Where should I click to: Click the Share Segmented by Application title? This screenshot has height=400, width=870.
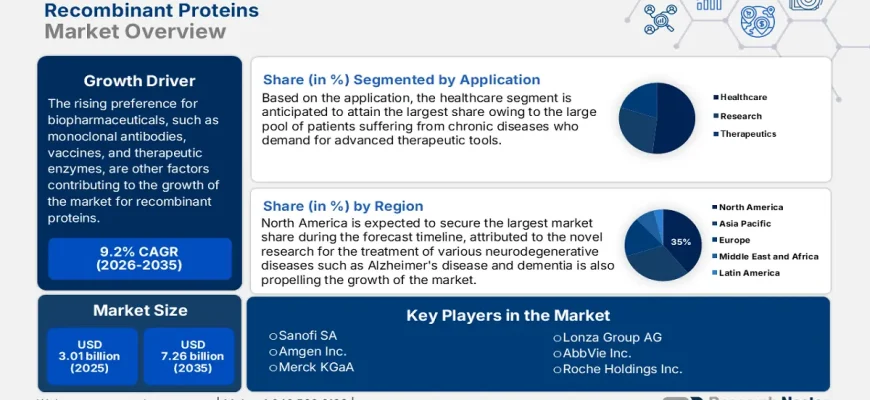pos(401,80)
